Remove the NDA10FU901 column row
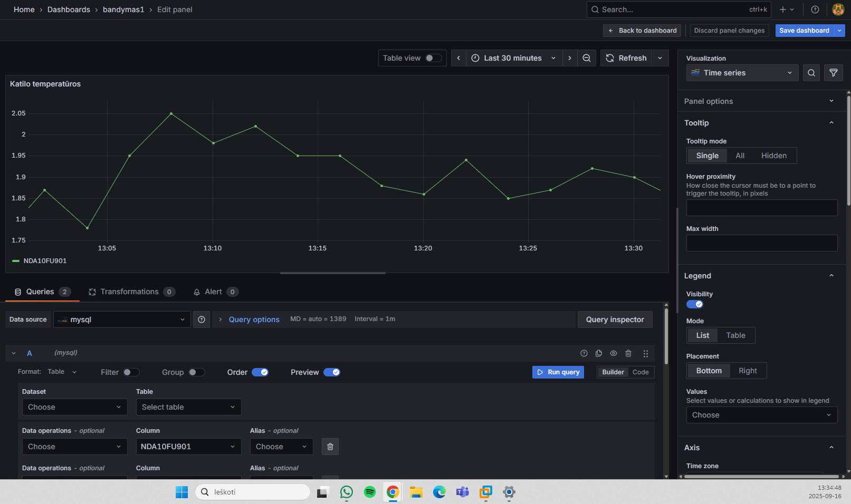 330,447
